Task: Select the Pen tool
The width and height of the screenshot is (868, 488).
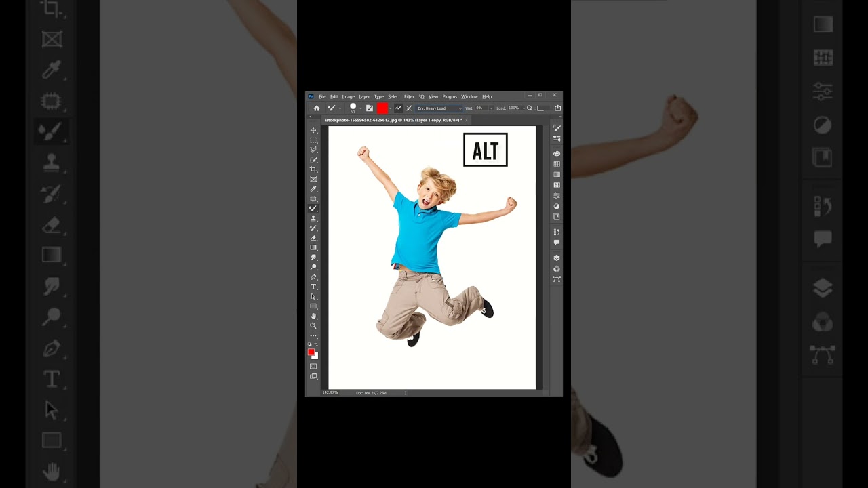Action: (x=313, y=277)
